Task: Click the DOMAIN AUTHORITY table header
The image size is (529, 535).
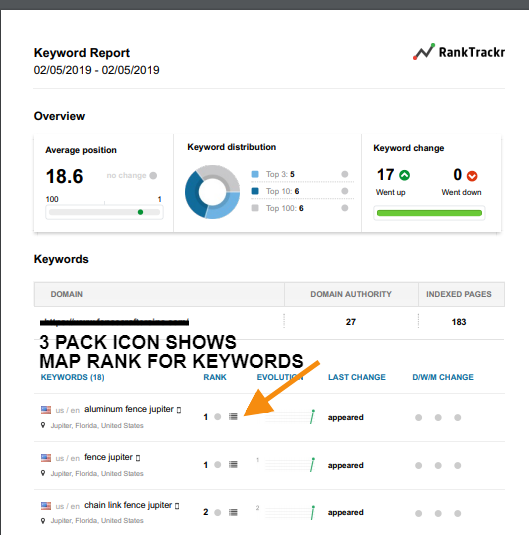Action: (351, 294)
